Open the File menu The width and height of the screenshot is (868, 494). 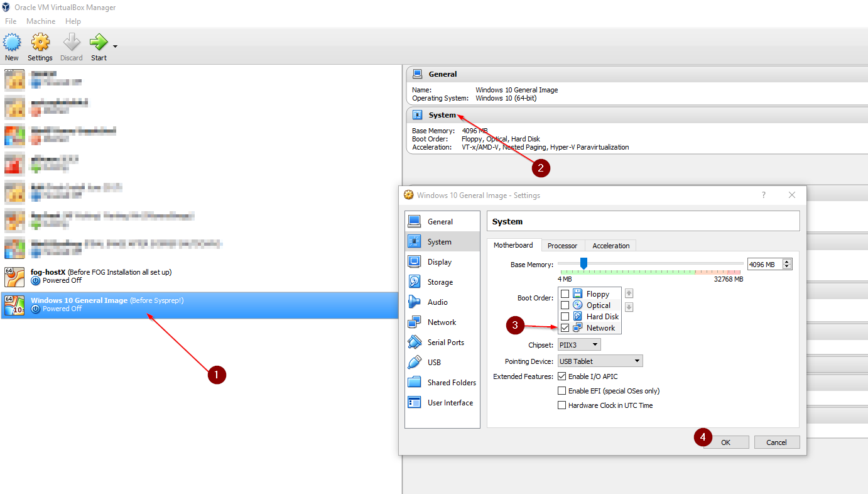[x=11, y=21]
